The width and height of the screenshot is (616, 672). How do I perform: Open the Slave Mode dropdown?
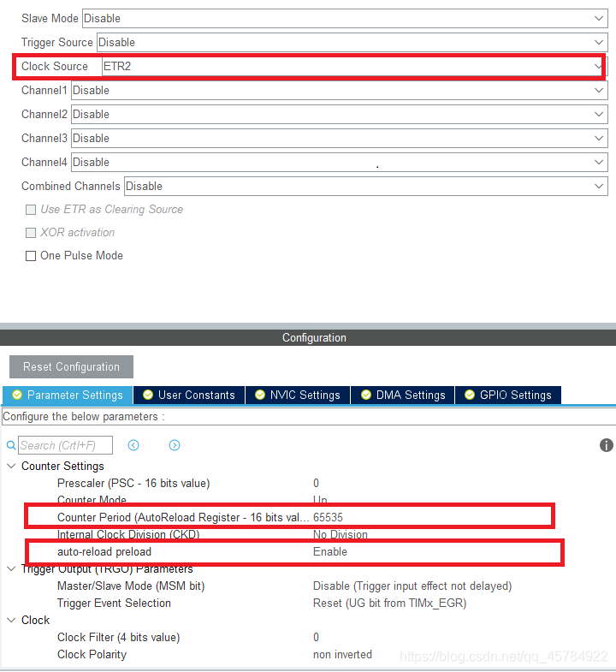344,19
